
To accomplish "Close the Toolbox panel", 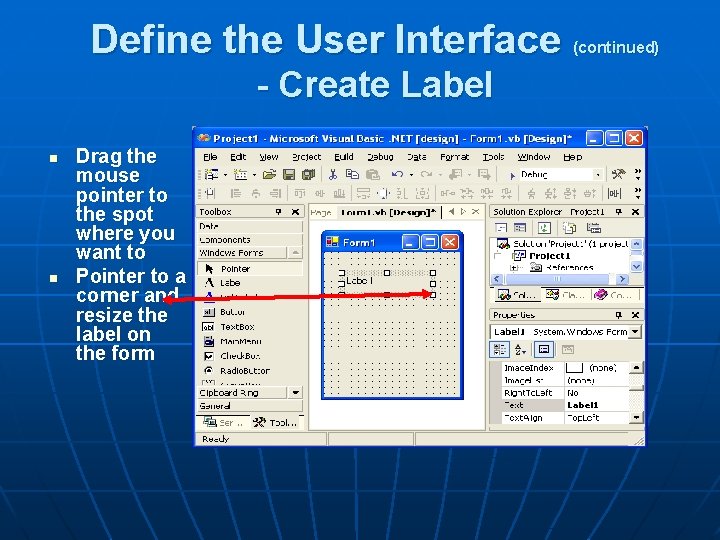I will (295, 212).
